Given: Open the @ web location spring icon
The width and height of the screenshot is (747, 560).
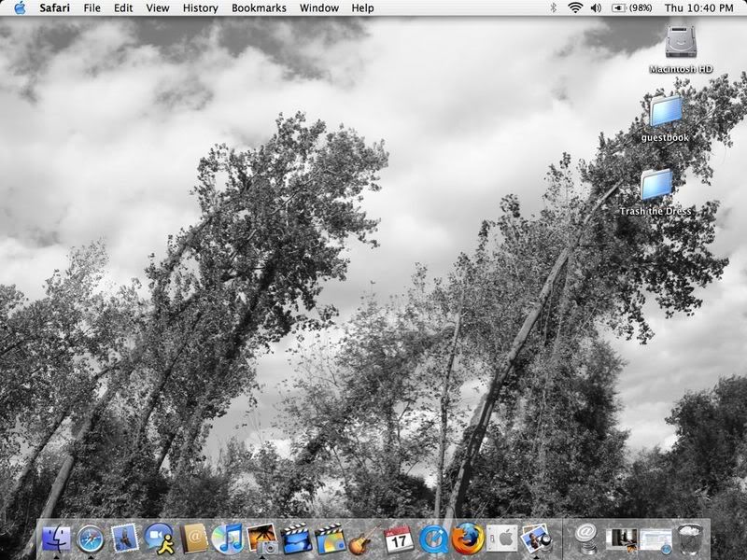Looking at the screenshot, I should tap(586, 539).
